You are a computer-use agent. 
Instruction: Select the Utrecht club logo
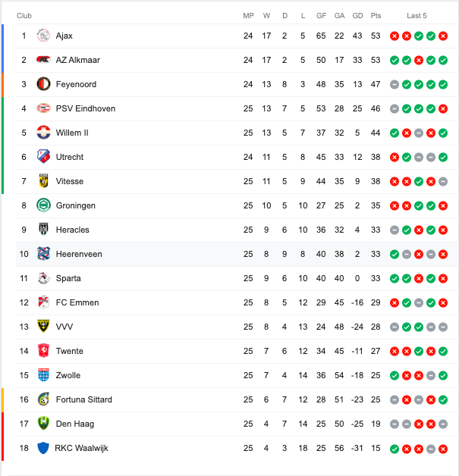(43, 157)
